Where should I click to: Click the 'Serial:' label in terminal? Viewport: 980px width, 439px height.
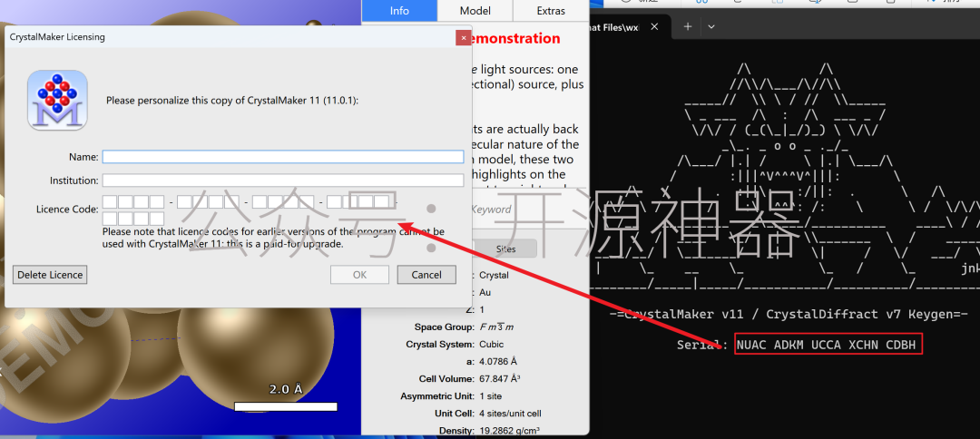click(701, 345)
